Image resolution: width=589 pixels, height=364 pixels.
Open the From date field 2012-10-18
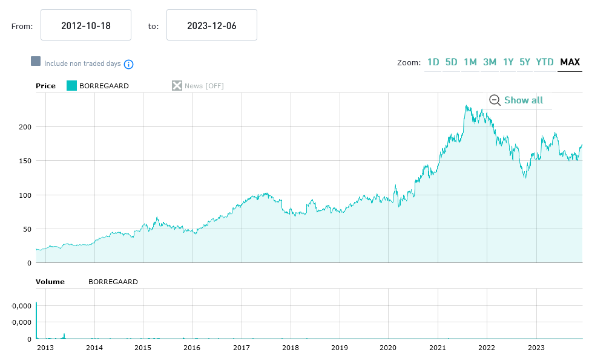tap(86, 25)
